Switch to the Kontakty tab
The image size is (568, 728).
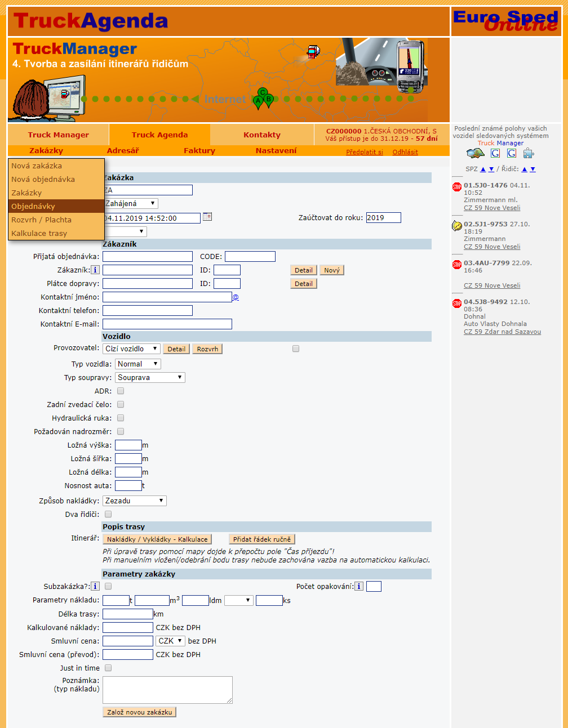pyautogui.click(x=262, y=135)
